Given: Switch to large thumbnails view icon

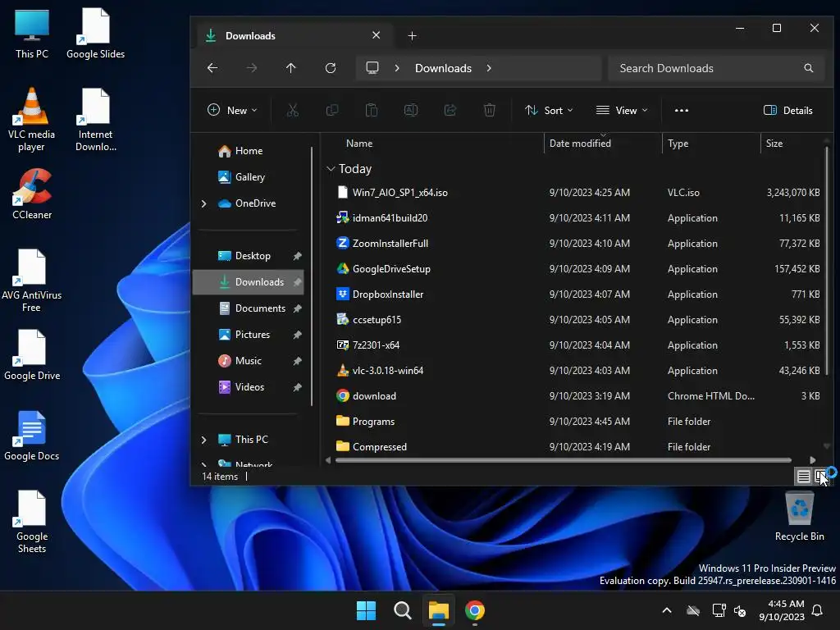Looking at the screenshot, I should pyautogui.click(x=820, y=476).
